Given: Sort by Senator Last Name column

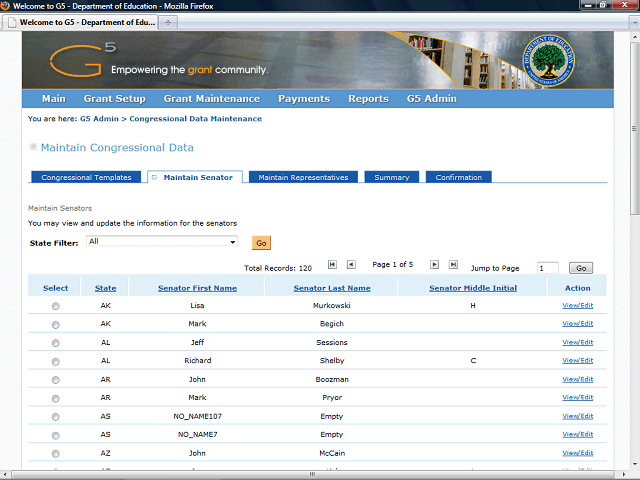Looking at the screenshot, I should click(x=330, y=288).
